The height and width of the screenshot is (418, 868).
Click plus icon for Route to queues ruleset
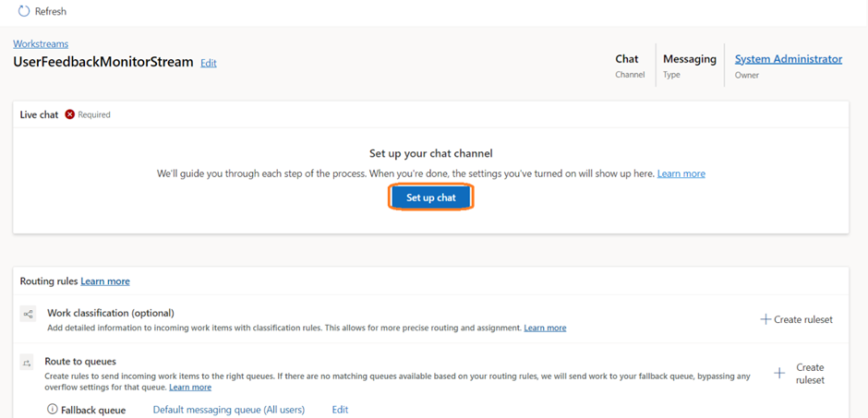[780, 373]
